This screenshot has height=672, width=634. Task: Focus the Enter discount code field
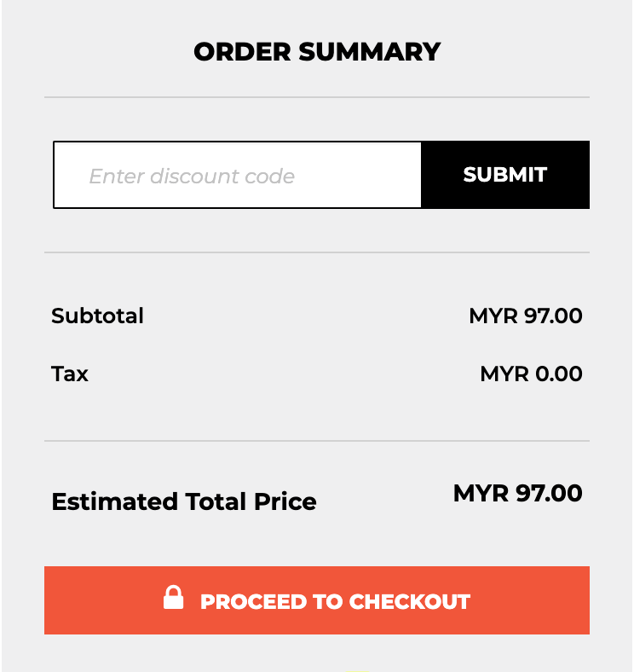pyautogui.click(x=237, y=175)
